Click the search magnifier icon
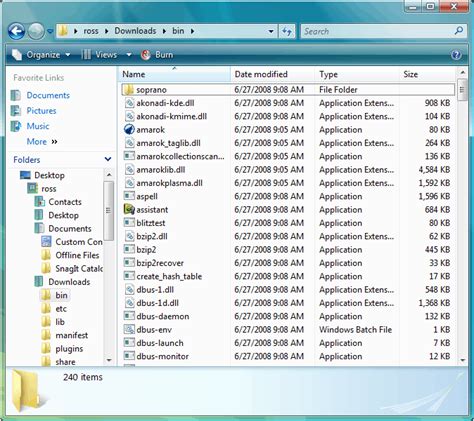 point(459,31)
